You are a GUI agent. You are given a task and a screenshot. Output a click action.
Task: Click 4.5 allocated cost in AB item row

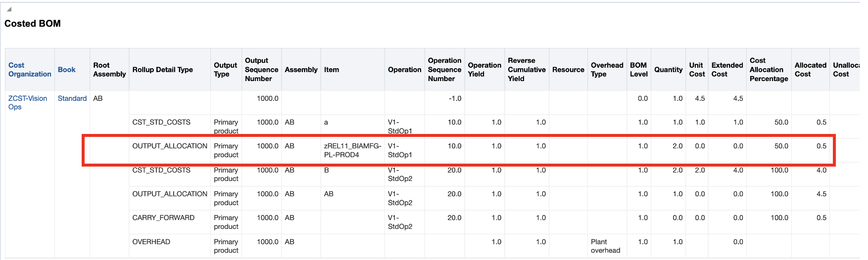click(821, 194)
